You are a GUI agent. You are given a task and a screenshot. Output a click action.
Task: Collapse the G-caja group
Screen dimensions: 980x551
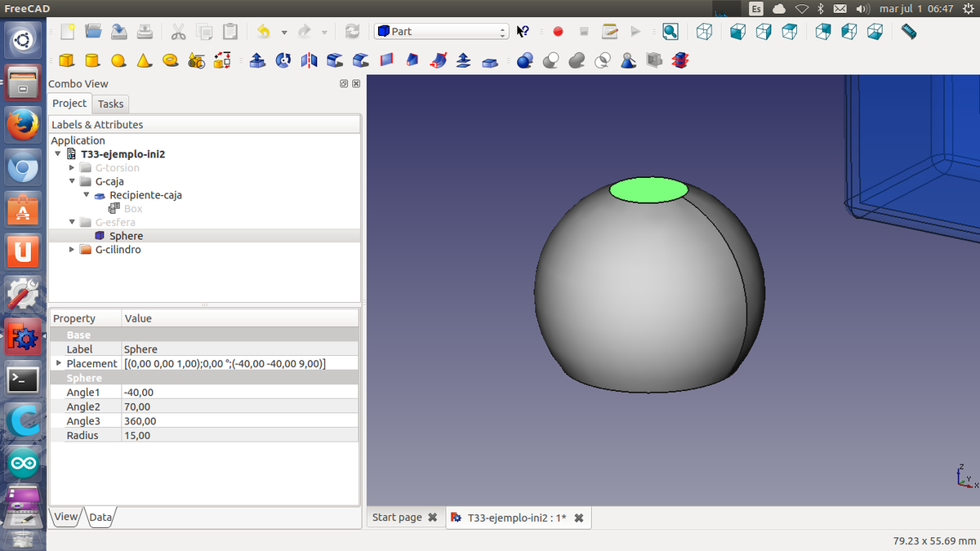coord(72,181)
